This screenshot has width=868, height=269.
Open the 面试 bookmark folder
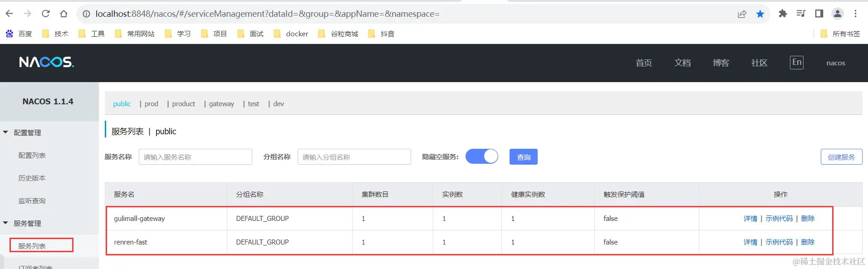click(x=250, y=34)
